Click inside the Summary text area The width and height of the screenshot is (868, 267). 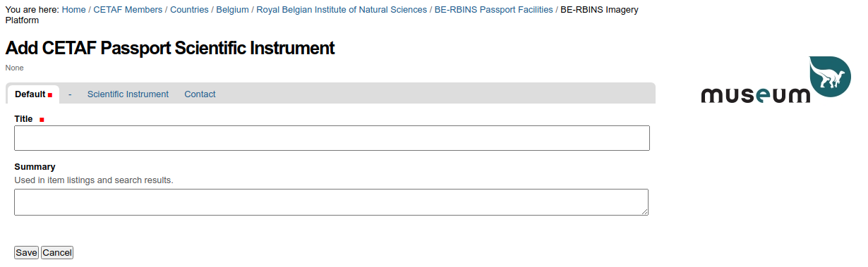(331, 202)
